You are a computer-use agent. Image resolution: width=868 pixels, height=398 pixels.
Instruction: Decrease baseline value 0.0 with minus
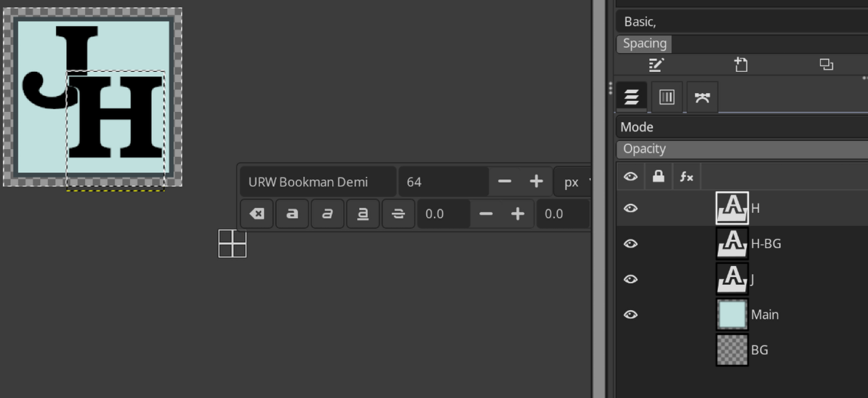tap(486, 214)
